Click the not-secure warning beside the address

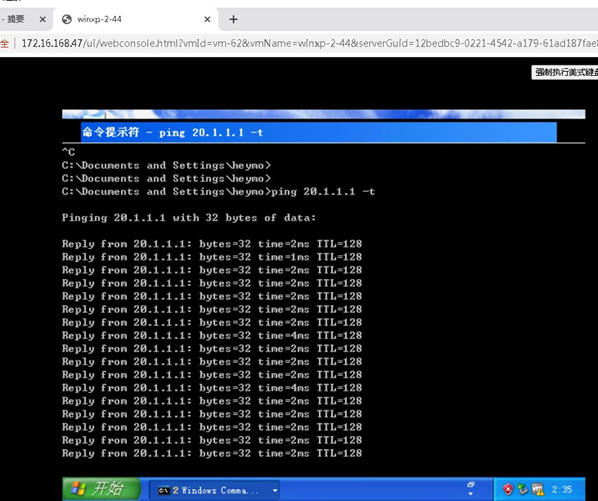5,43
